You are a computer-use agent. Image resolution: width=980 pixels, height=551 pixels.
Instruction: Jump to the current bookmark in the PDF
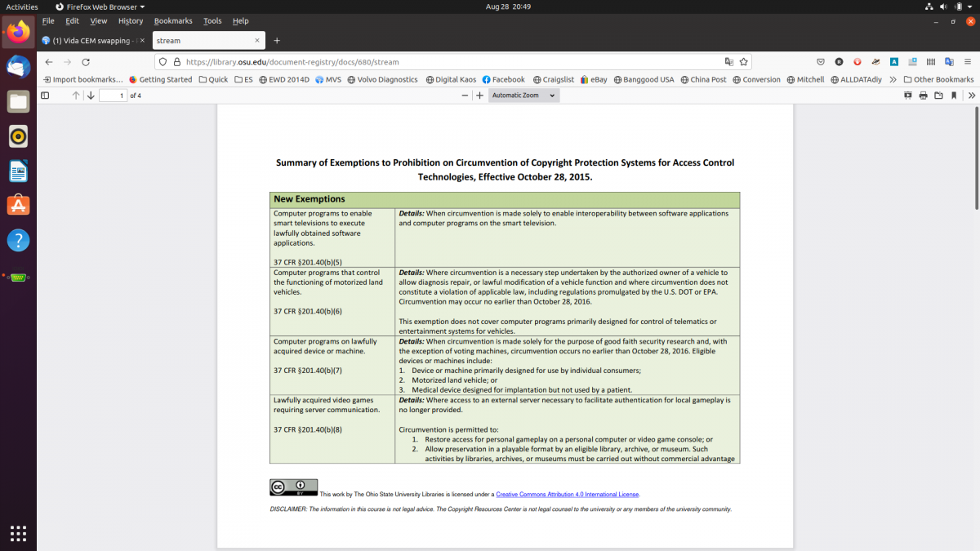pyautogui.click(x=955, y=95)
